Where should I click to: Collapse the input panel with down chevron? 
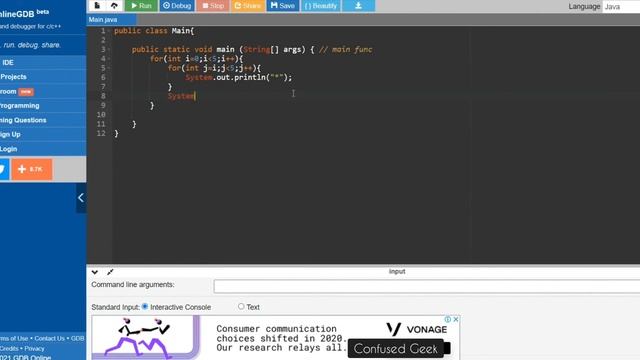coord(95,272)
